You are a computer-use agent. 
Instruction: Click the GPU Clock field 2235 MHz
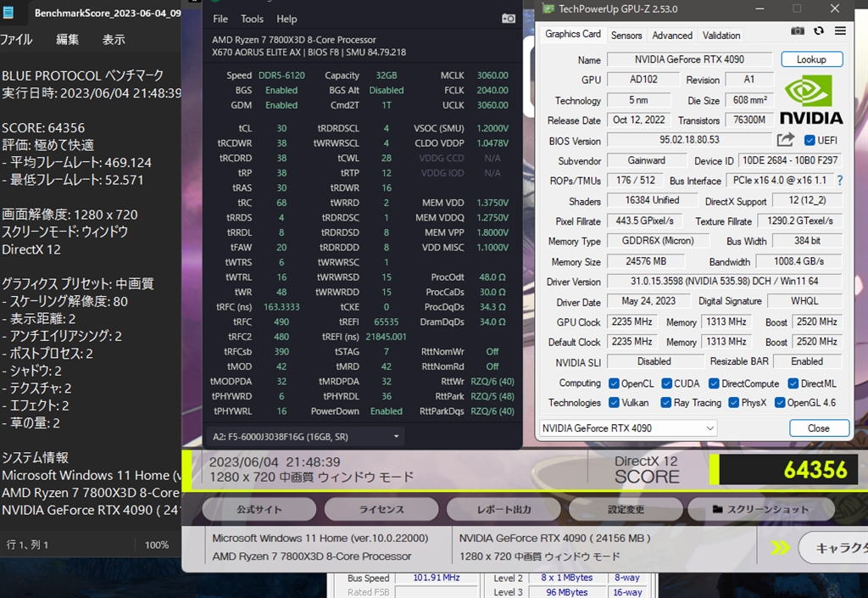(632, 321)
